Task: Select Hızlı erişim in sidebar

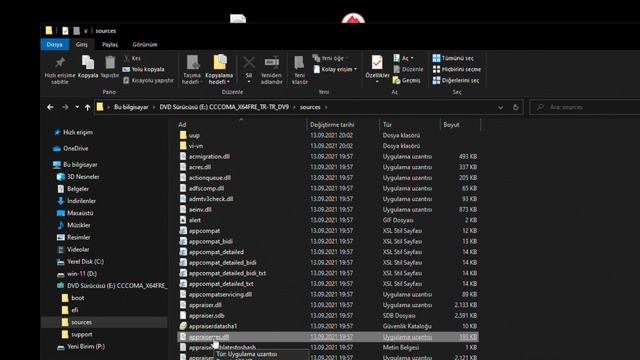Action: coord(73,132)
